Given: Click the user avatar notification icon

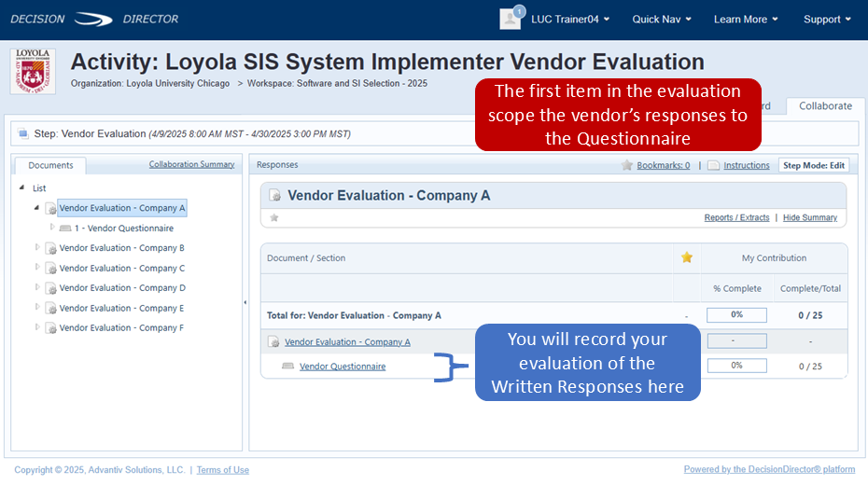Looking at the screenshot, I should pos(510,19).
